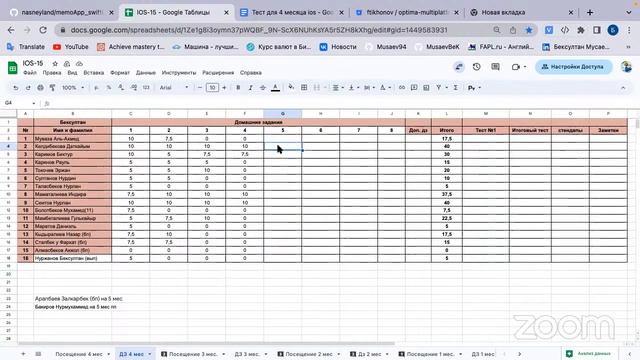
Task: Open the Arial font dropdown
Action: tap(174, 88)
